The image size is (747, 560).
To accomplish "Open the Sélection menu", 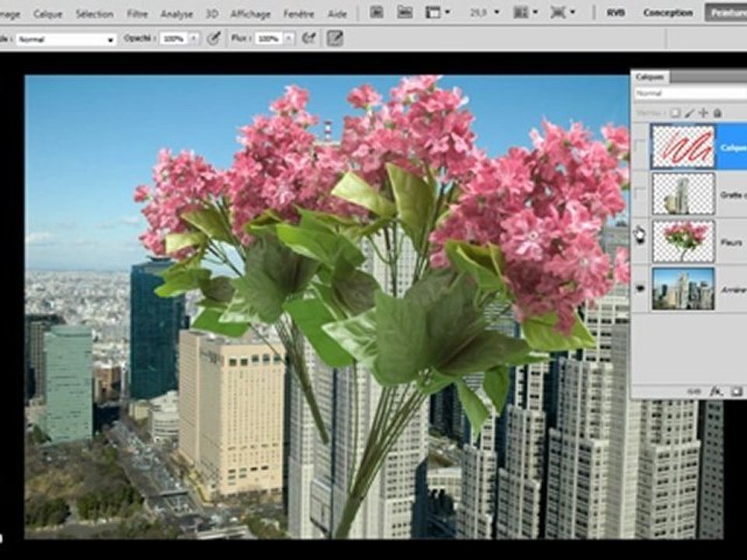I will tap(94, 14).
